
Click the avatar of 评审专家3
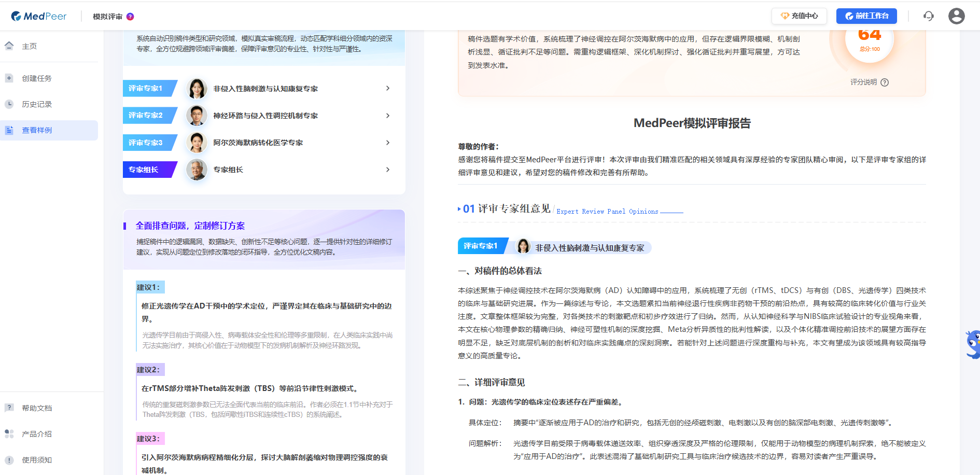[x=197, y=143]
